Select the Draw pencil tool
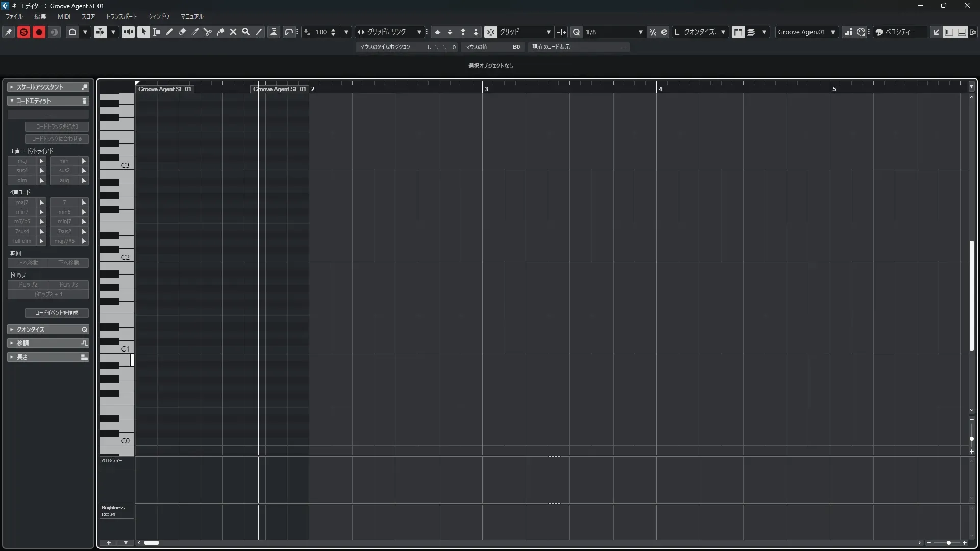Image resolution: width=980 pixels, height=551 pixels. point(169,32)
